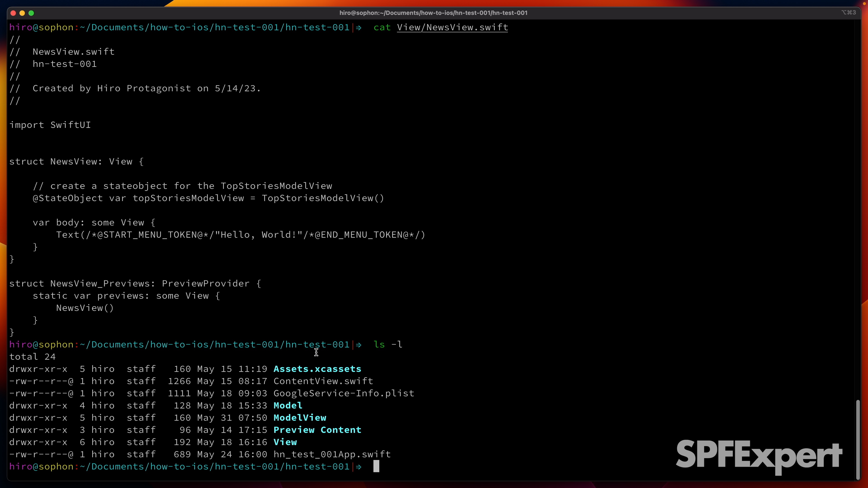Click the underlined View/NewsView.swift path
868x488 pixels.
[453, 27]
